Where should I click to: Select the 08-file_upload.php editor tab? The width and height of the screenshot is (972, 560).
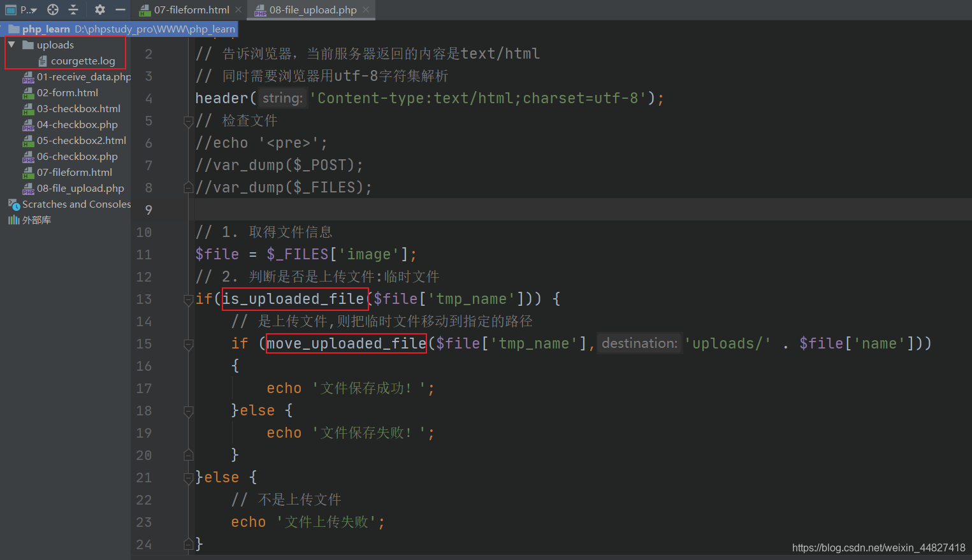pyautogui.click(x=312, y=10)
